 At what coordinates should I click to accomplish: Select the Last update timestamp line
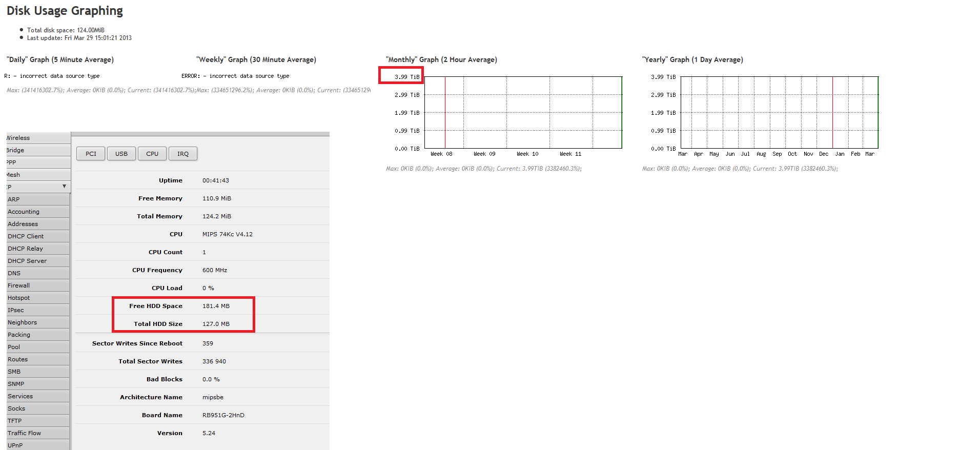pyautogui.click(x=79, y=38)
